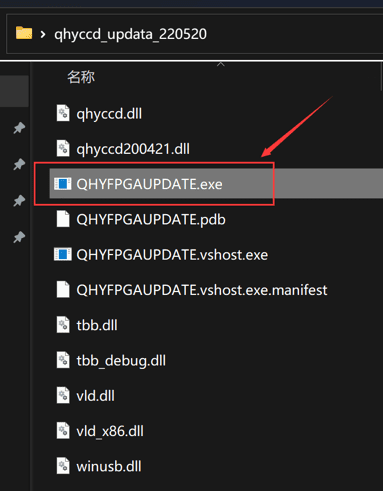The image size is (383, 491).
Task: Click the qhyccd.dll file icon
Action: point(63,113)
